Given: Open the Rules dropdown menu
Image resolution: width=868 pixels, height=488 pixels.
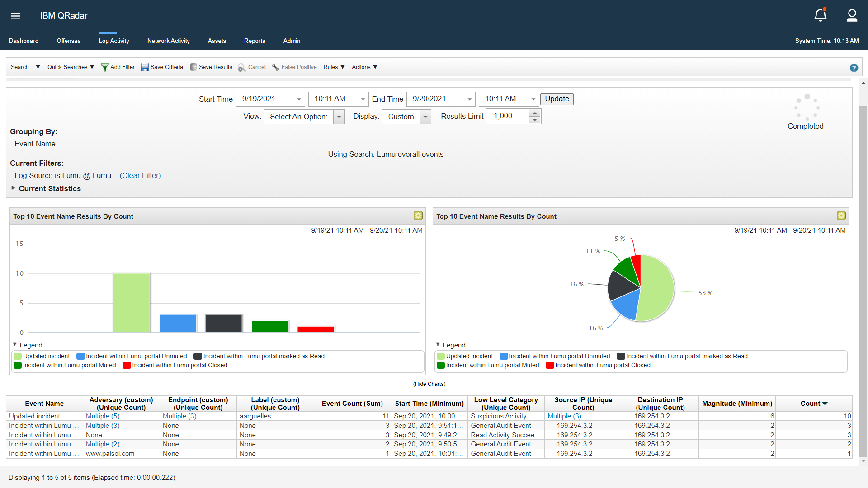Looking at the screenshot, I should click(x=334, y=67).
